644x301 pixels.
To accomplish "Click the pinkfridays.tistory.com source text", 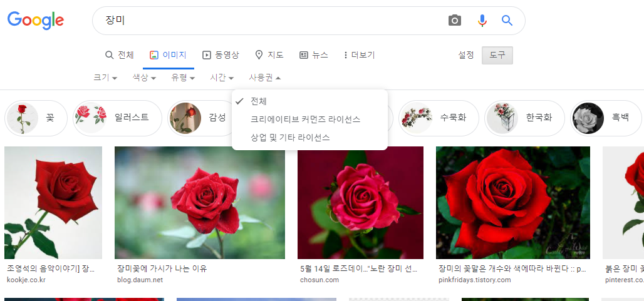I will 475,280.
